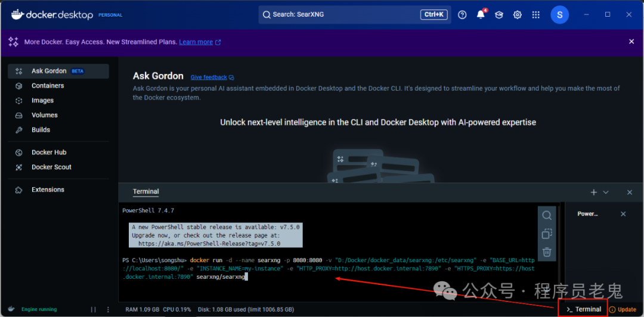644x317 pixels.
Task: Go to Containers in the sidebar
Action: pyautogui.click(x=58, y=86)
